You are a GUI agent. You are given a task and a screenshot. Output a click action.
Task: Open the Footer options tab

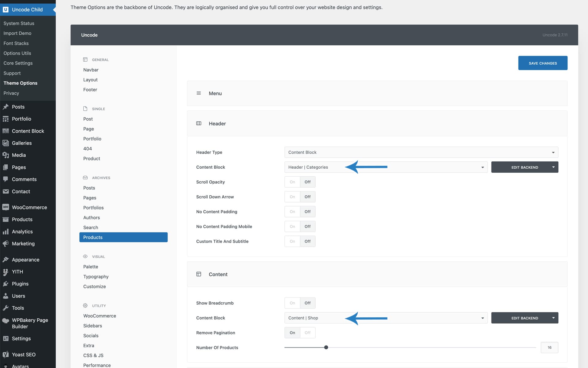click(x=90, y=90)
